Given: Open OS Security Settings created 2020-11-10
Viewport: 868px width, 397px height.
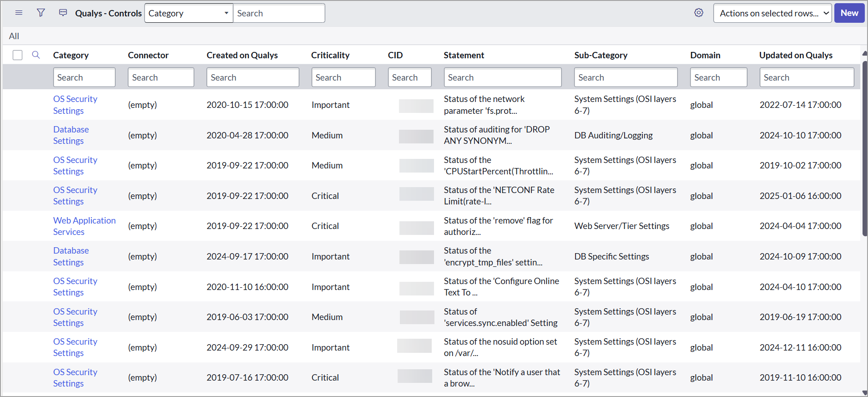Looking at the screenshot, I should [75, 287].
